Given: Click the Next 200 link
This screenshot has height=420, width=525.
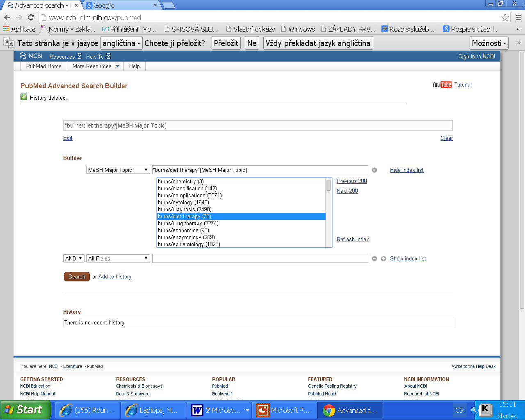Looking at the screenshot, I should pos(347,191).
